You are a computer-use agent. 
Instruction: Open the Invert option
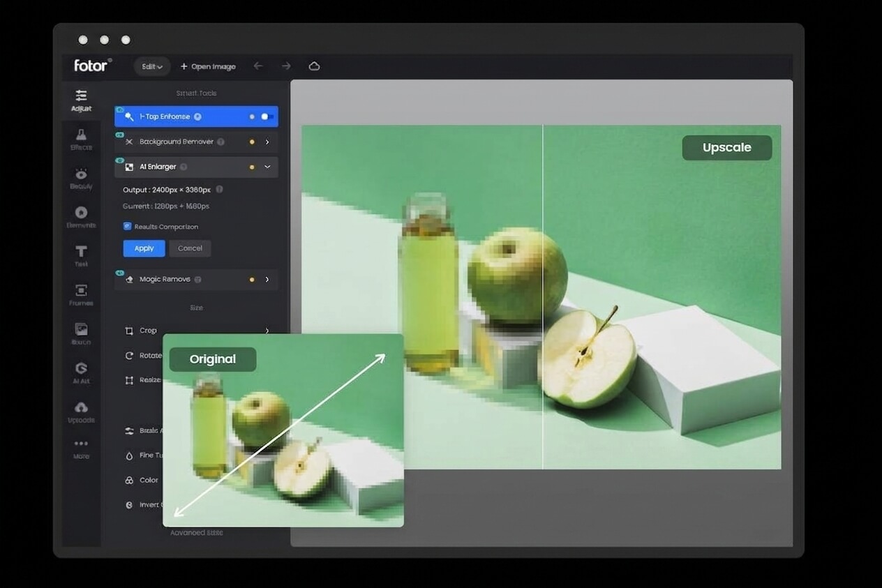pyautogui.click(x=143, y=505)
